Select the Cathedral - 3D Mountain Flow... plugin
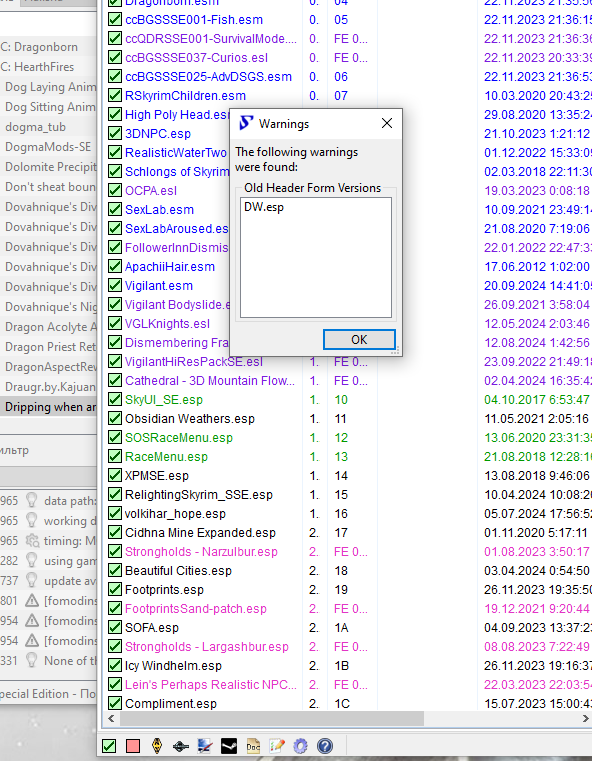The width and height of the screenshot is (592, 761). (210, 380)
